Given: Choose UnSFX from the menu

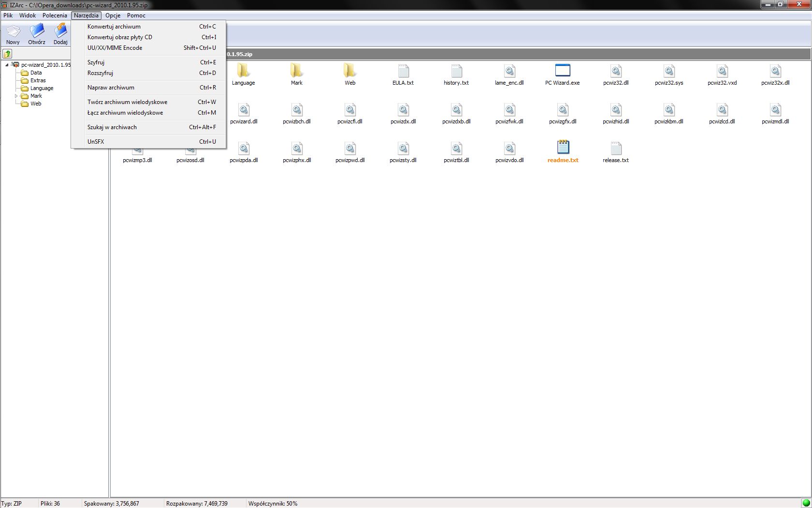Looking at the screenshot, I should coord(148,142).
